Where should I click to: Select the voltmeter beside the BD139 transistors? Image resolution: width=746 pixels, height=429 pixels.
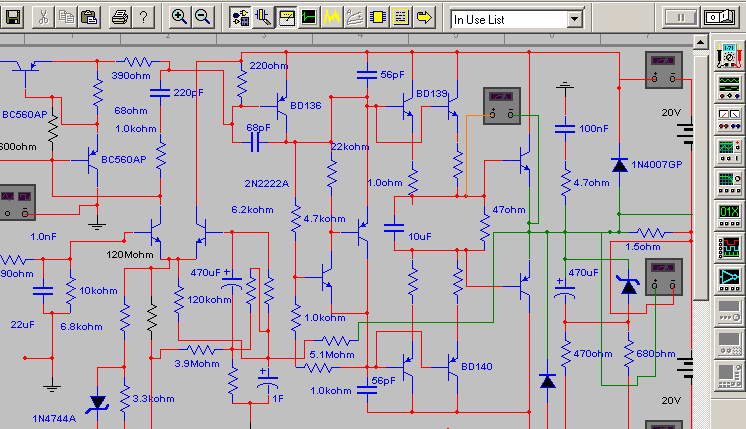[502, 106]
